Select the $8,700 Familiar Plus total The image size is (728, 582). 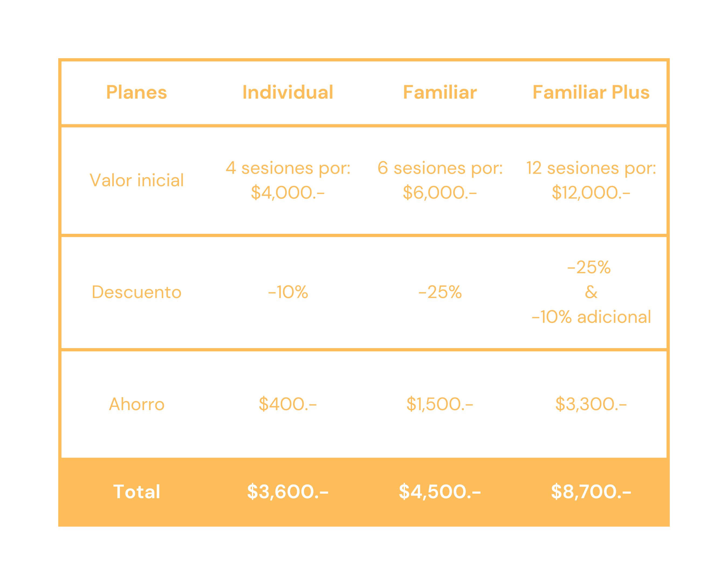pos(591,491)
